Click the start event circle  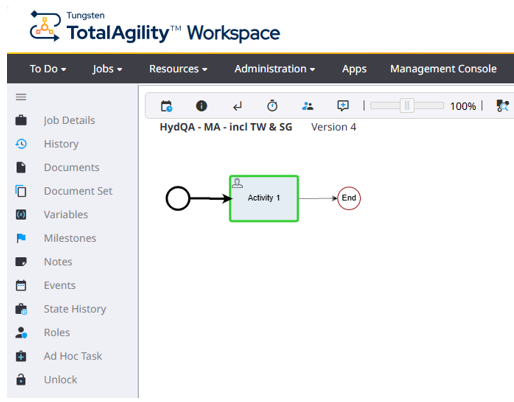tap(178, 198)
